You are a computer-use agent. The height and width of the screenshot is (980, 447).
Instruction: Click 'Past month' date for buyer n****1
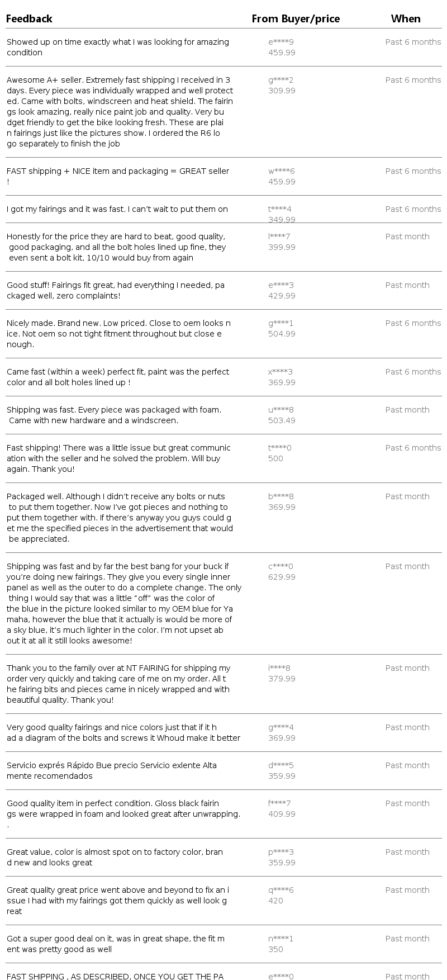point(407,939)
